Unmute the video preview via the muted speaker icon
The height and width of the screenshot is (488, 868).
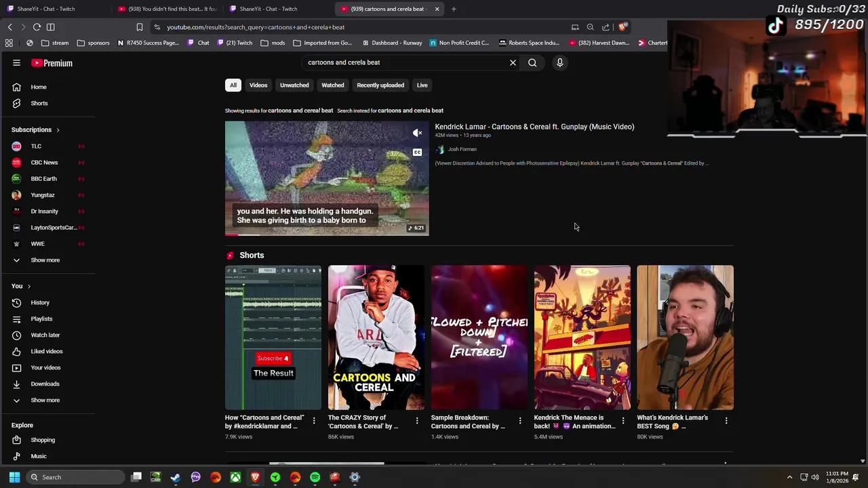click(x=417, y=133)
